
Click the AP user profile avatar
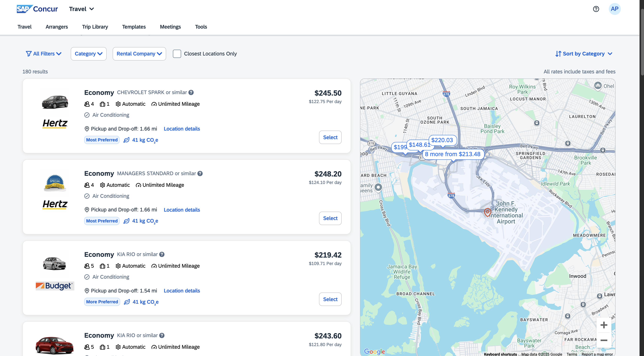[614, 9]
